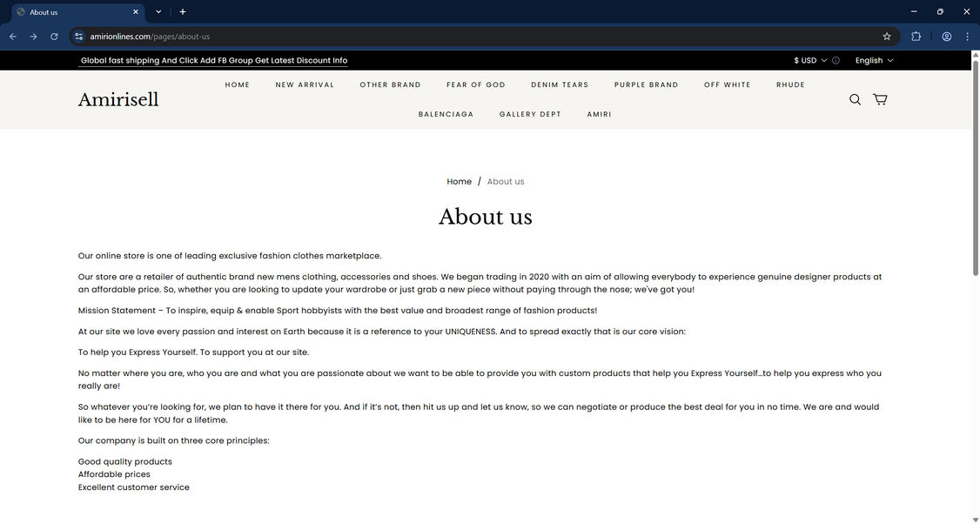Expand the English language dropdown

point(875,61)
